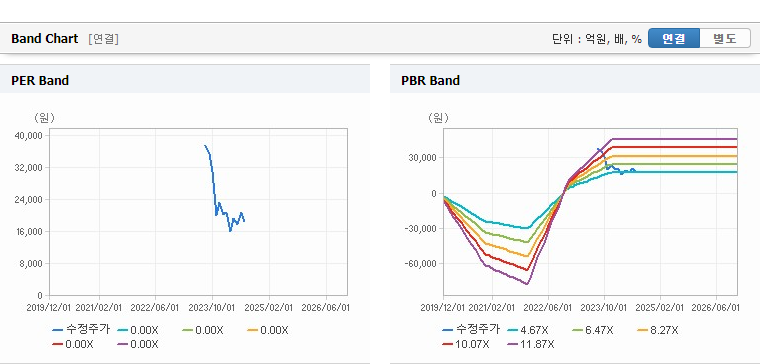This screenshot has width=760, height=364.
Task: Click the 단위 : 억원, 배, % text
Action: coord(597,39)
